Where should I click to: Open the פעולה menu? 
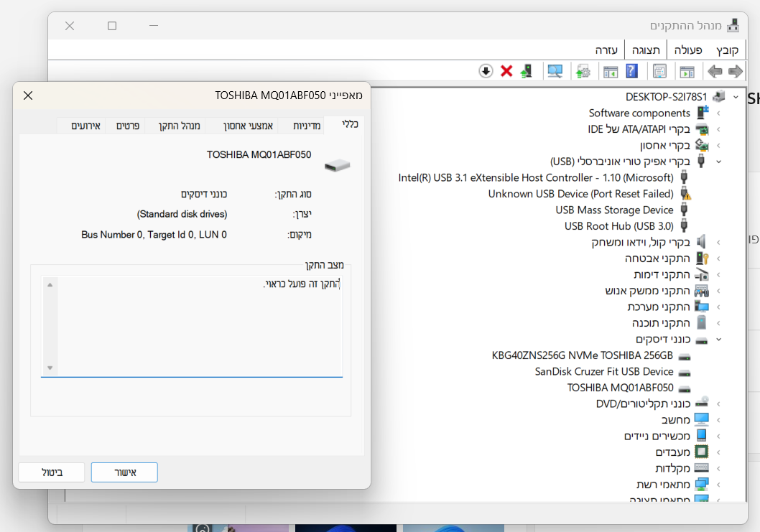click(x=687, y=50)
